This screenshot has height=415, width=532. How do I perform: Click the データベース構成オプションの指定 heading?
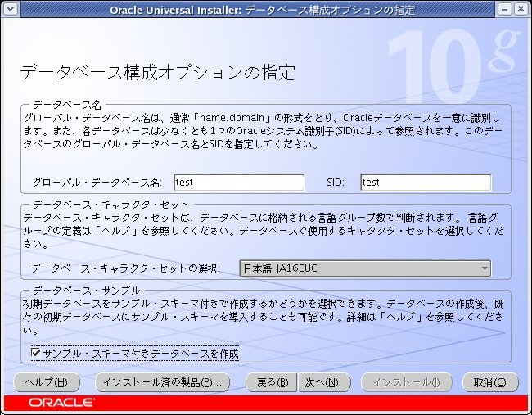(157, 72)
